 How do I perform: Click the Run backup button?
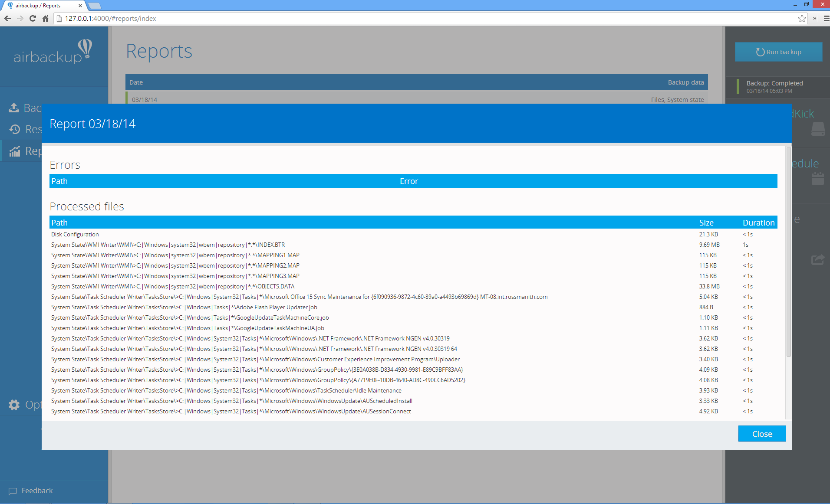(778, 52)
